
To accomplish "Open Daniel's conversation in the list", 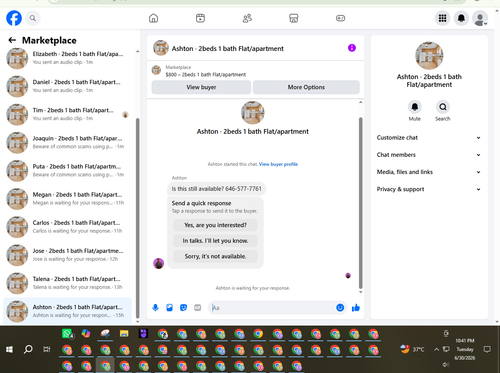I will click(x=68, y=86).
